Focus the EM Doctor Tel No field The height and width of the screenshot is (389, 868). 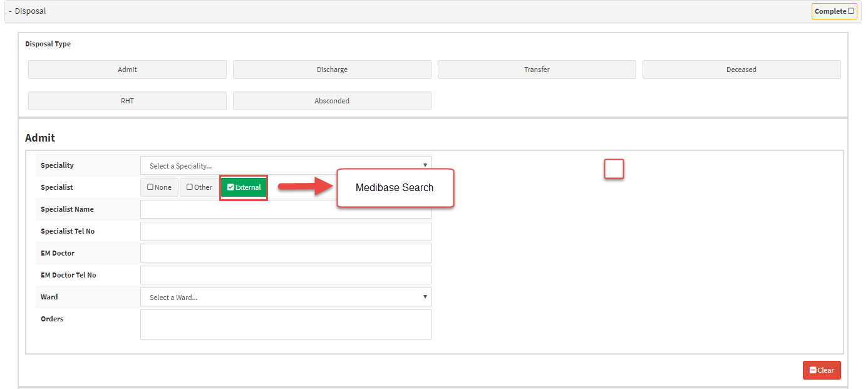(286, 275)
